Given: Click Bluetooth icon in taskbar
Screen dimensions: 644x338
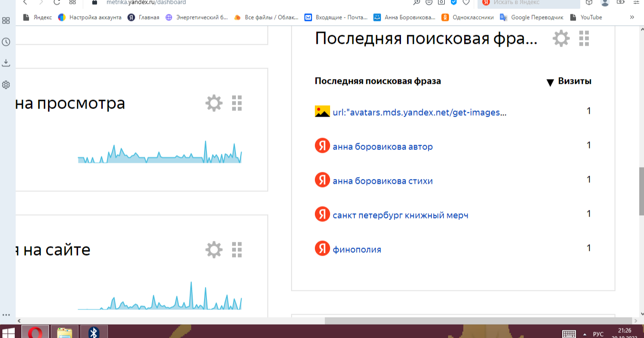Looking at the screenshot, I should click(94, 332).
